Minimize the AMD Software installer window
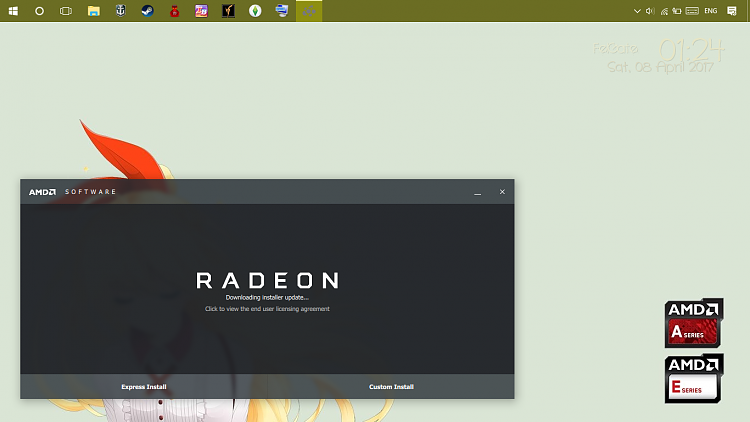The height and width of the screenshot is (422, 750). [477, 192]
